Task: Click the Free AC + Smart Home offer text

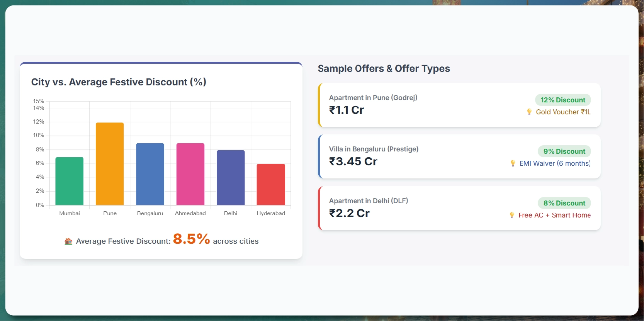Action: coord(554,215)
